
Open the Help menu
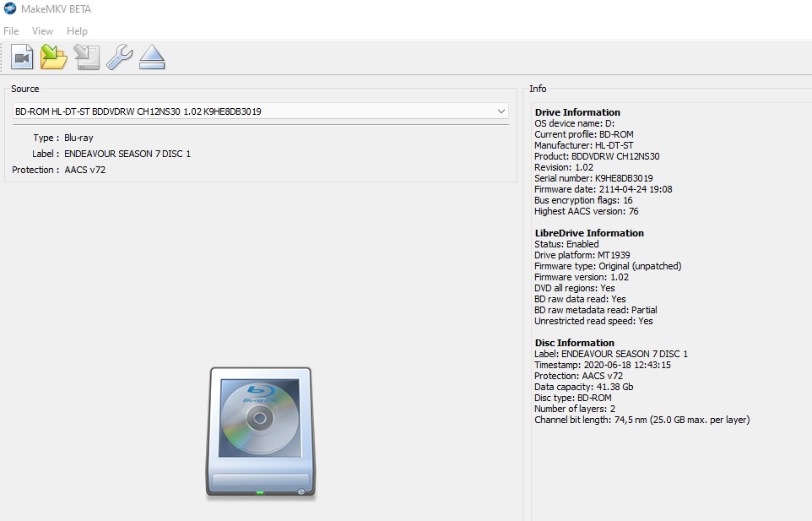pos(77,31)
